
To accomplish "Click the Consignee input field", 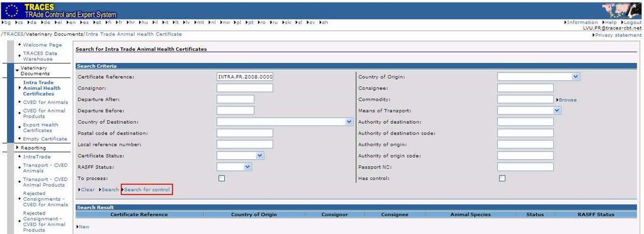I will point(525,88).
